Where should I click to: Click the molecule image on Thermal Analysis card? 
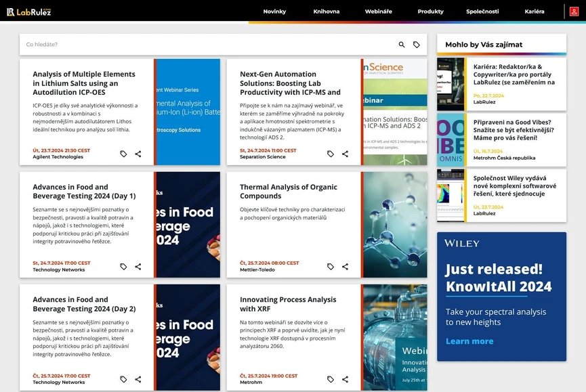pyautogui.click(x=395, y=225)
